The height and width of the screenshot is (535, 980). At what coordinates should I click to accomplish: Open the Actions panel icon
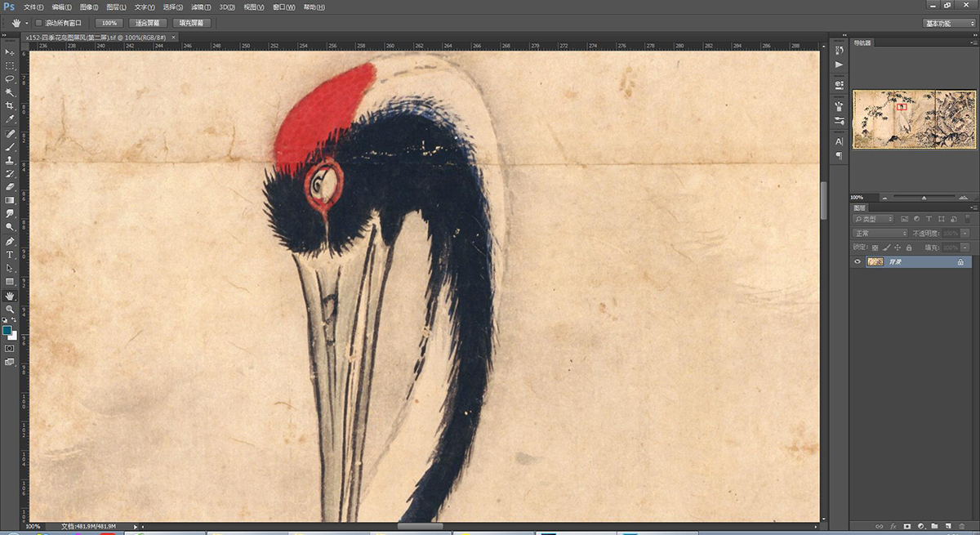(x=840, y=64)
